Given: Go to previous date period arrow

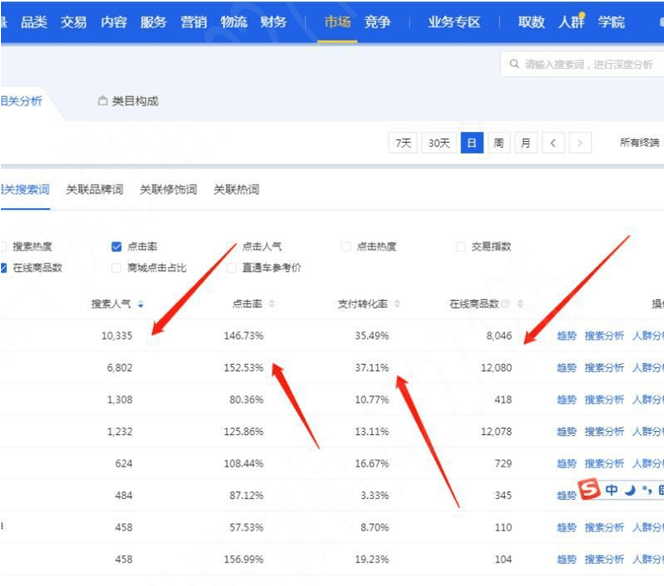Looking at the screenshot, I should (553, 143).
